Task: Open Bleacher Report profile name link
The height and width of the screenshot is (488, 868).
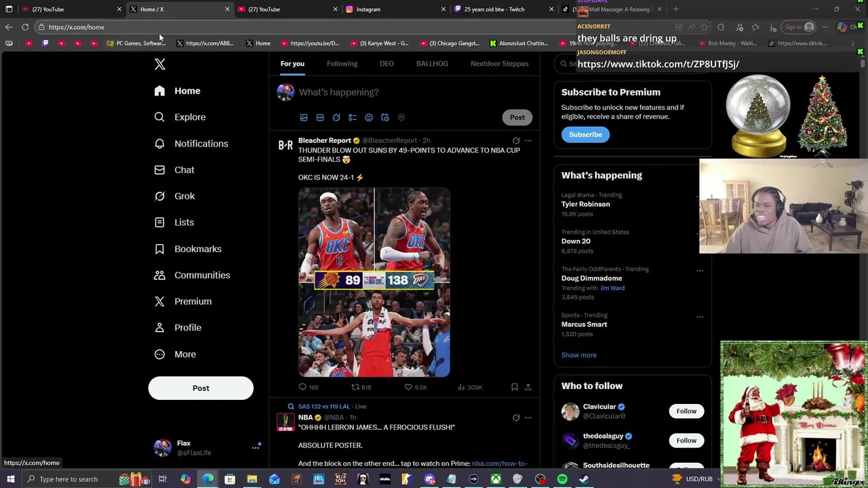Action: (x=324, y=140)
